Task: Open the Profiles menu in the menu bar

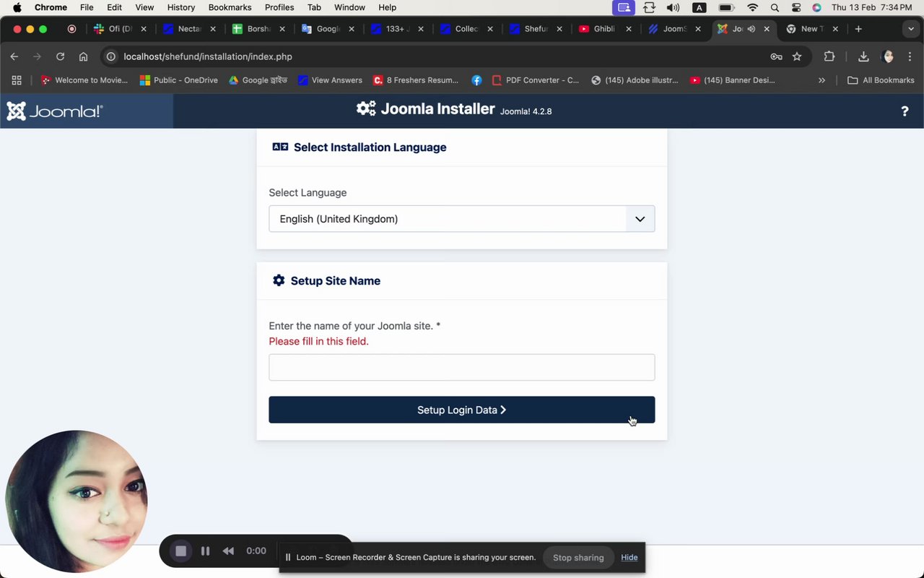Action: [279, 7]
